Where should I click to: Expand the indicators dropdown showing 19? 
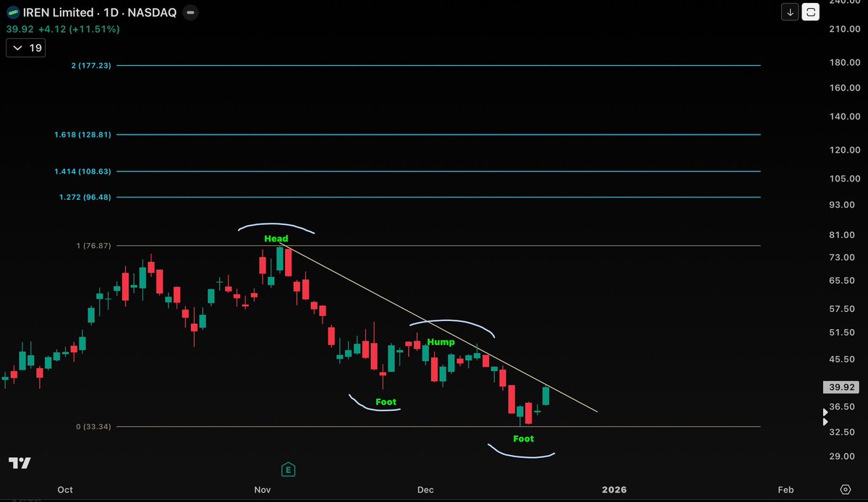pyautogui.click(x=25, y=48)
